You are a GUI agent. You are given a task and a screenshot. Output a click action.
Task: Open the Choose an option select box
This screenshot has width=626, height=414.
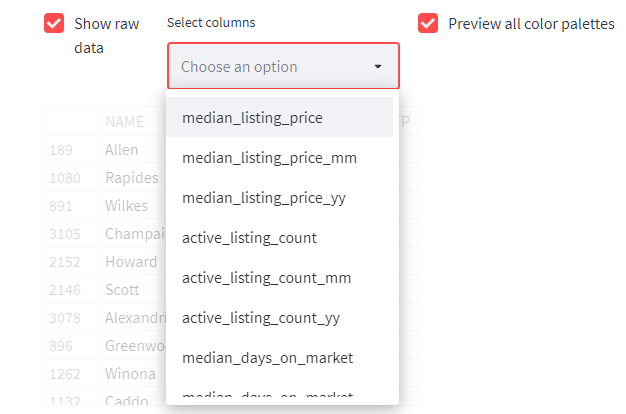(x=270, y=67)
